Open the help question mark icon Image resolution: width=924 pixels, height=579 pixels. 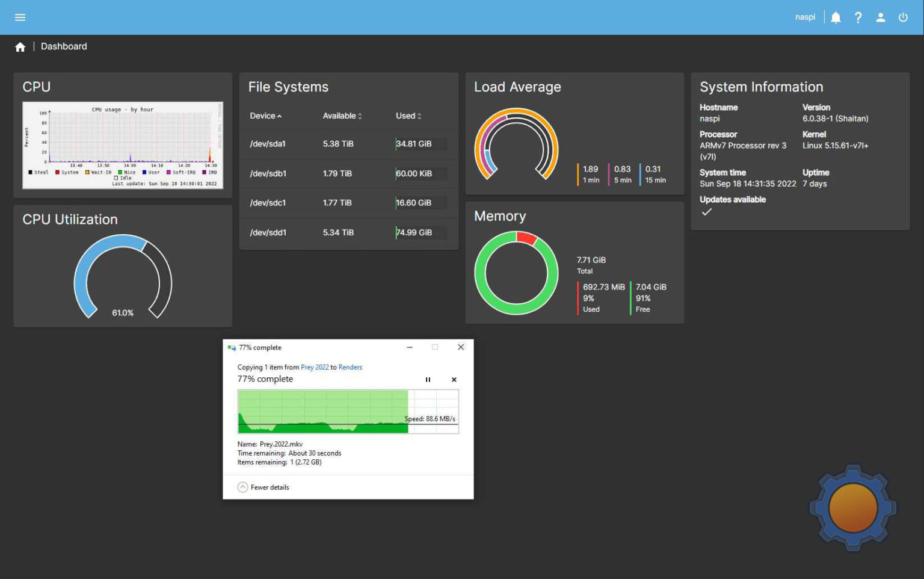(858, 17)
